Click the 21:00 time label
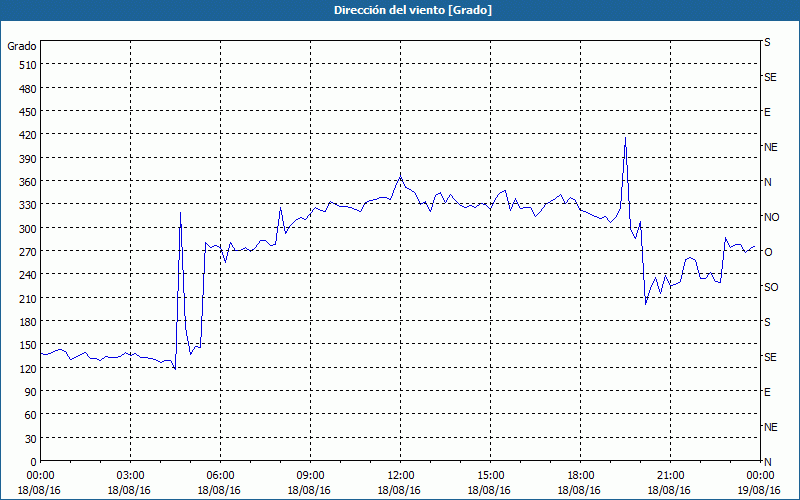This screenshot has height=500, width=800. pos(669,476)
